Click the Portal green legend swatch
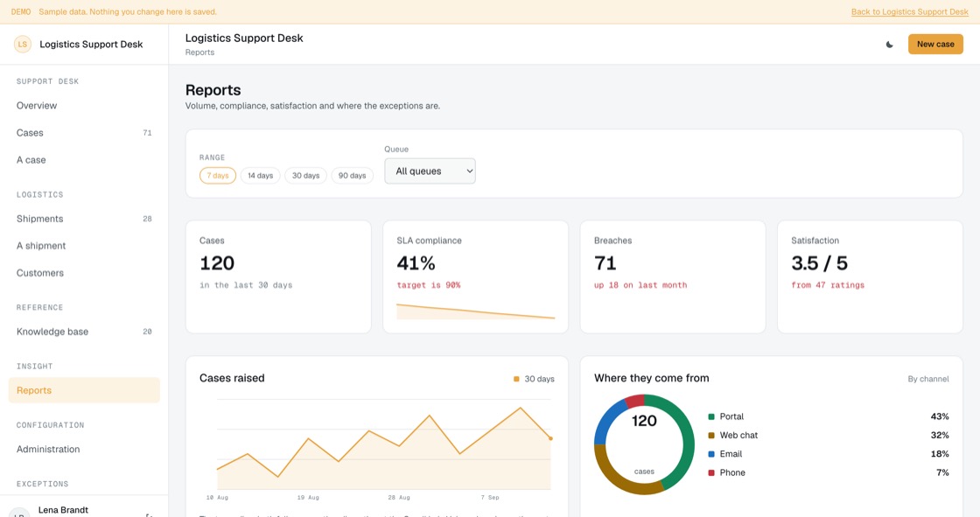 (711, 416)
